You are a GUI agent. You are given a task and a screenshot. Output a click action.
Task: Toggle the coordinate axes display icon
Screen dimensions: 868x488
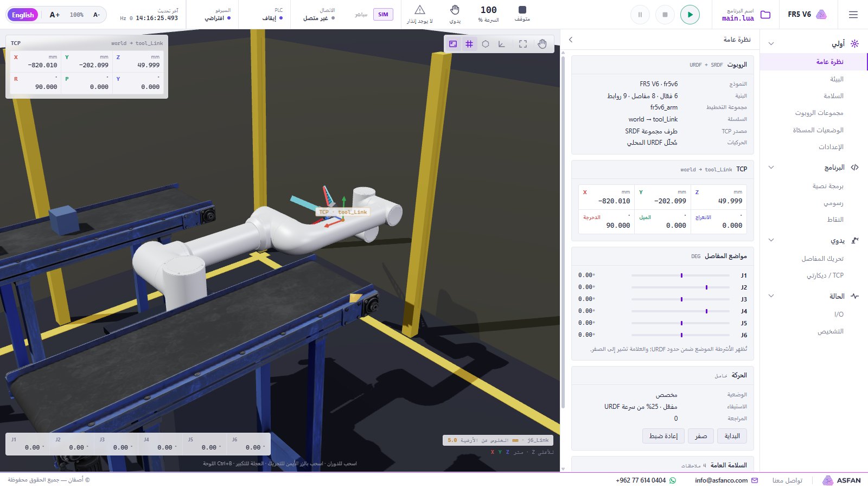click(x=502, y=44)
